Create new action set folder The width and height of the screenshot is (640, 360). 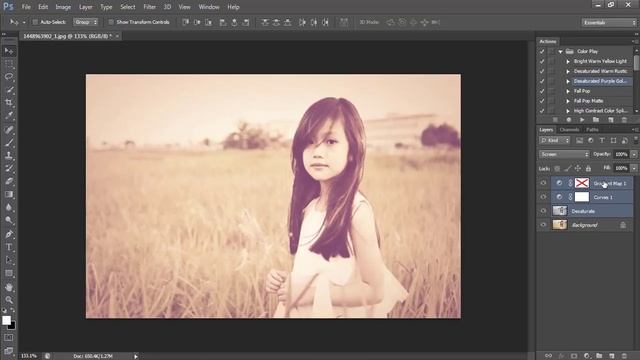click(x=596, y=120)
